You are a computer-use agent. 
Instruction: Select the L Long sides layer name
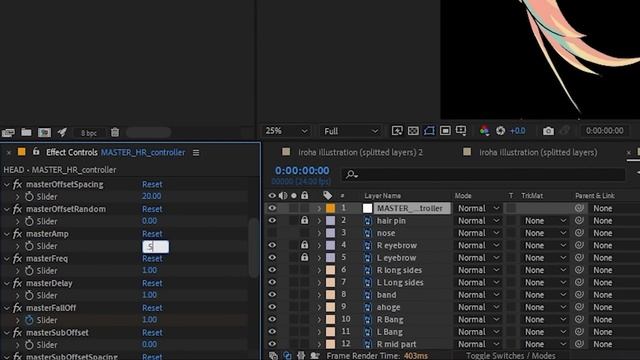click(400, 282)
